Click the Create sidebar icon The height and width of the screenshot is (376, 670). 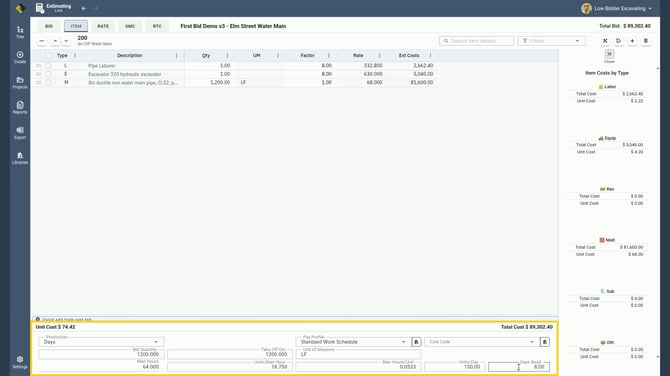coord(20,57)
